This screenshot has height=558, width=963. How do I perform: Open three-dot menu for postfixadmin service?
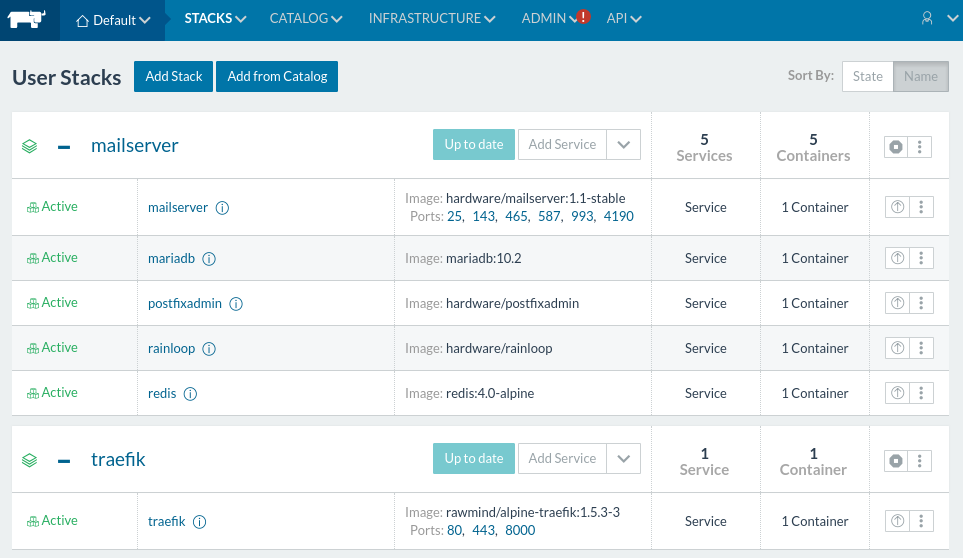tap(921, 303)
